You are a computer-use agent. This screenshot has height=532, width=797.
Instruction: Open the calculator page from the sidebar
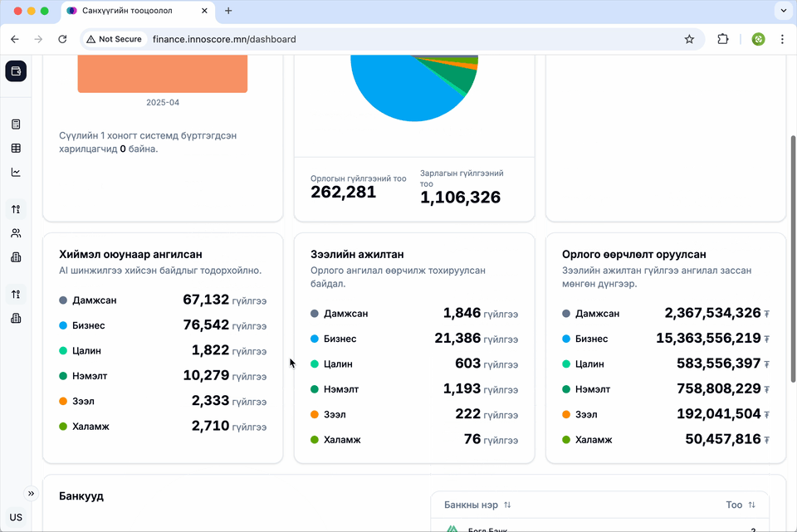tap(16, 124)
